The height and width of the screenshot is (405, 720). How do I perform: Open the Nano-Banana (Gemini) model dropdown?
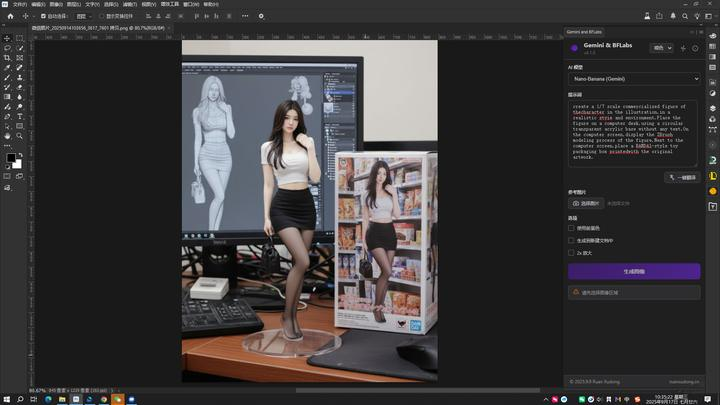point(633,79)
